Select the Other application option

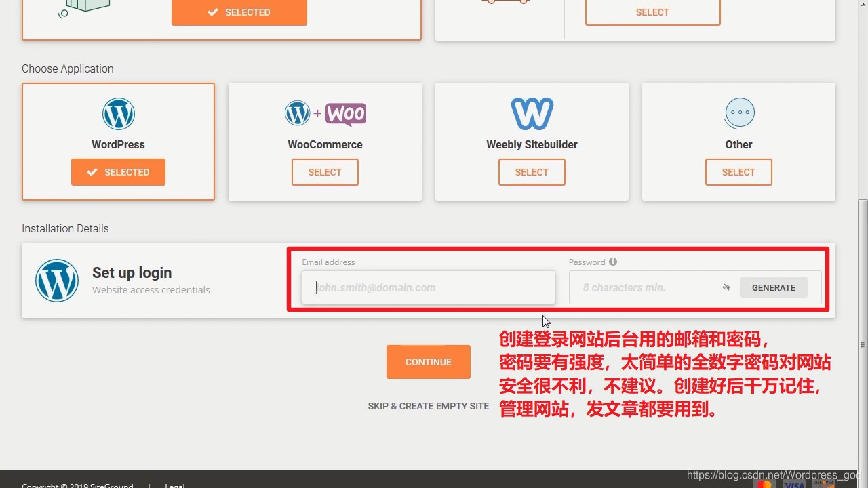(738, 172)
